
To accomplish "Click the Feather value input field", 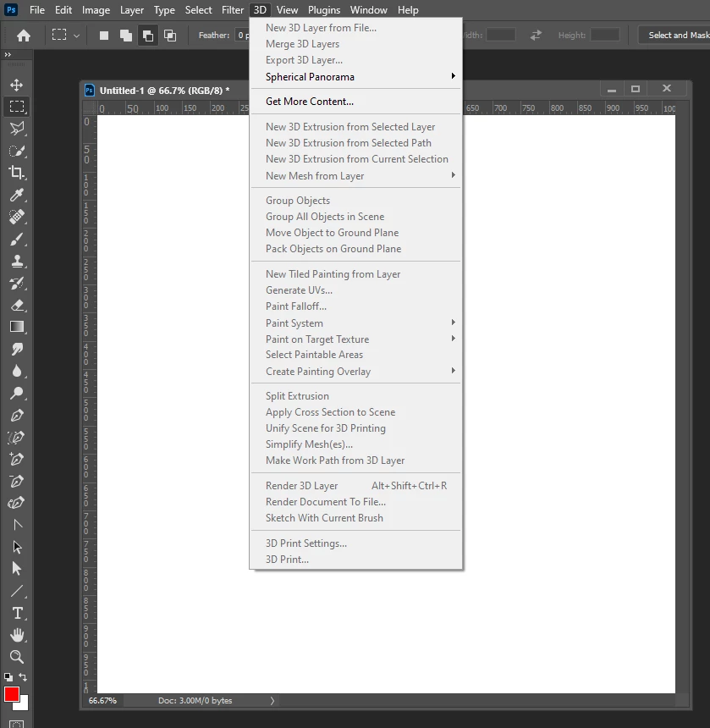I will tap(243, 35).
